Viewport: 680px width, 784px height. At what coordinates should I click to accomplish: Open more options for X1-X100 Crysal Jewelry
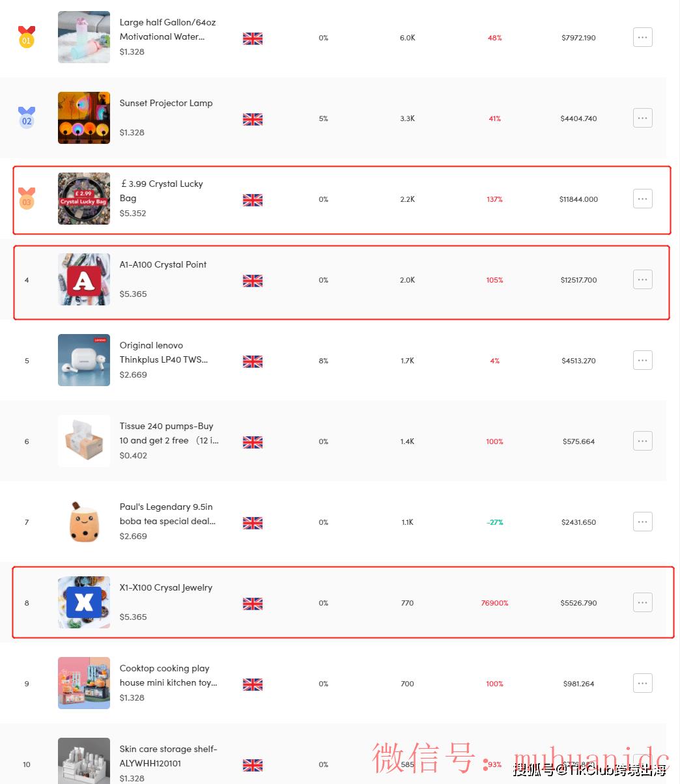click(x=642, y=602)
